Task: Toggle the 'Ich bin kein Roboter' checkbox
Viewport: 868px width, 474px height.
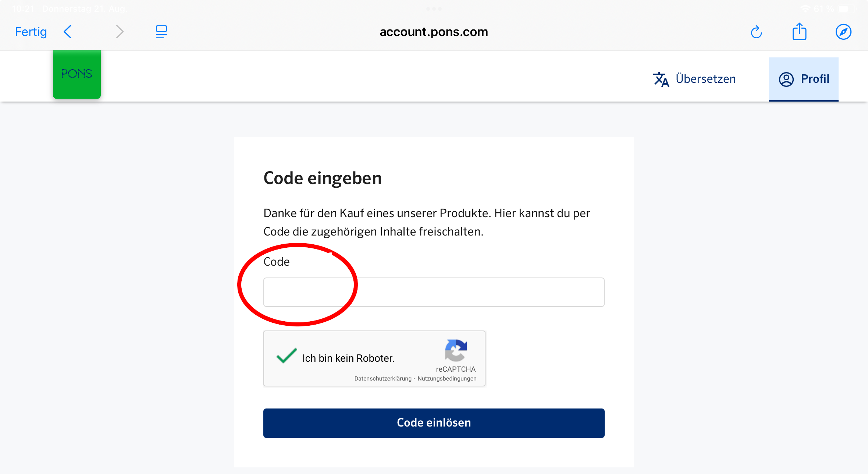Action: 287,356
